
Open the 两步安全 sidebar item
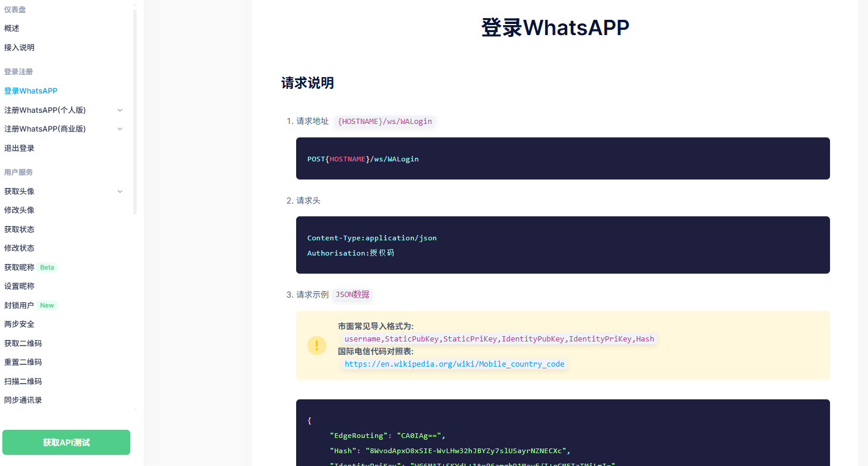[19, 324]
